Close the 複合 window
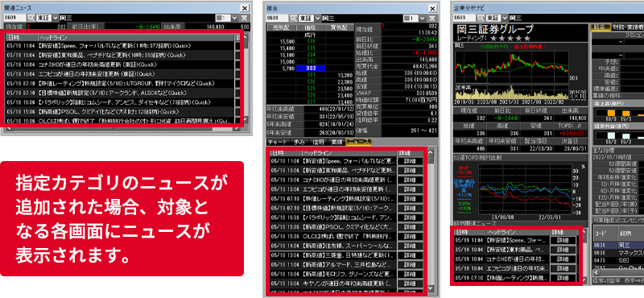This screenshot has width=644, height=298. pos(432,8)
